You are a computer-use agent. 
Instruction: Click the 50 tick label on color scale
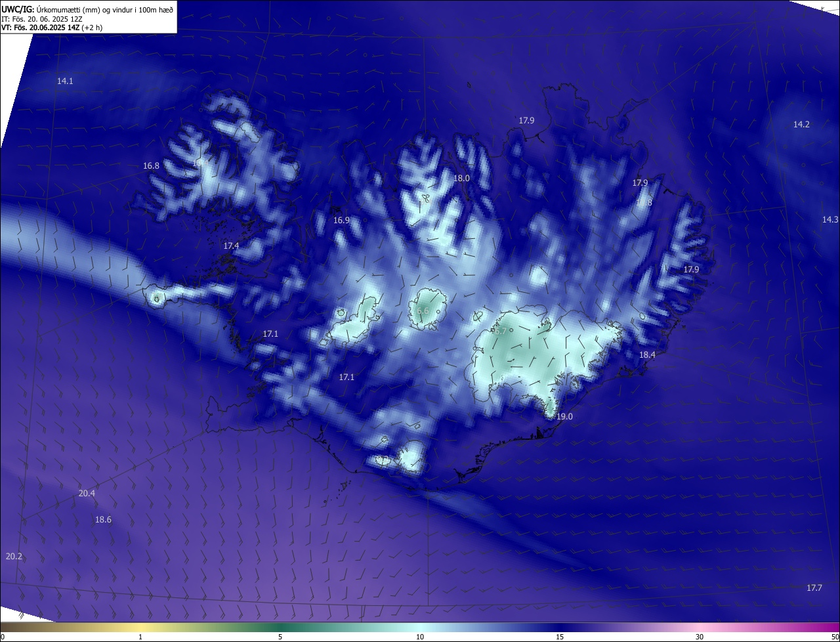(x=835, y=637)
